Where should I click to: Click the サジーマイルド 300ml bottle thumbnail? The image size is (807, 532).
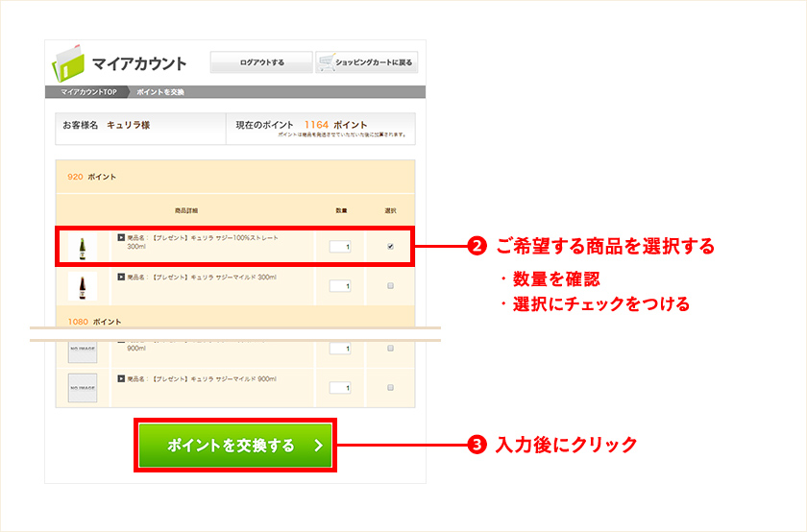83,286
